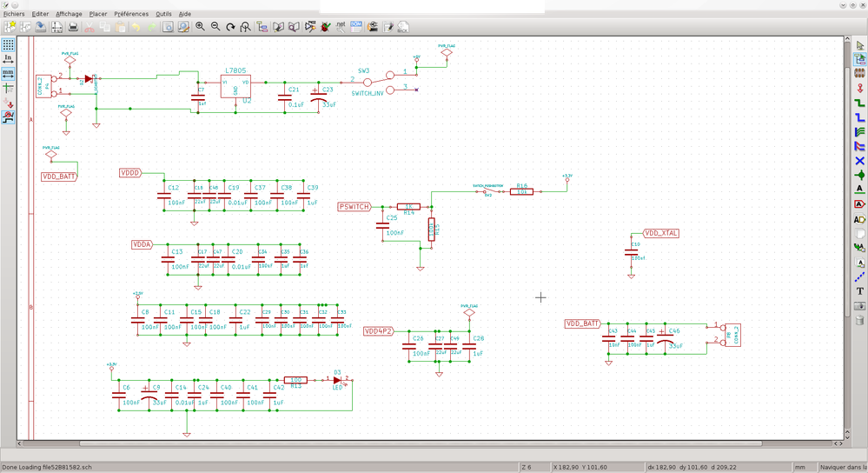Open the library browser icon

coord(294,27)
